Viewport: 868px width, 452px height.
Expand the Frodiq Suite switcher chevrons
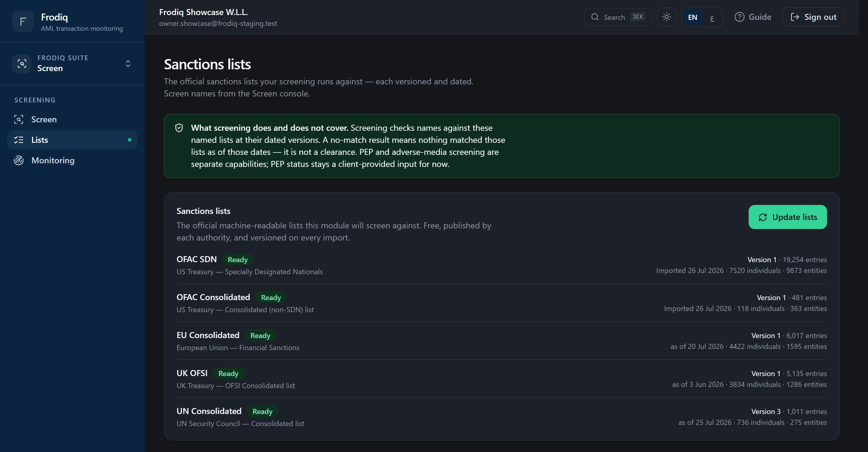pos(128,64)
